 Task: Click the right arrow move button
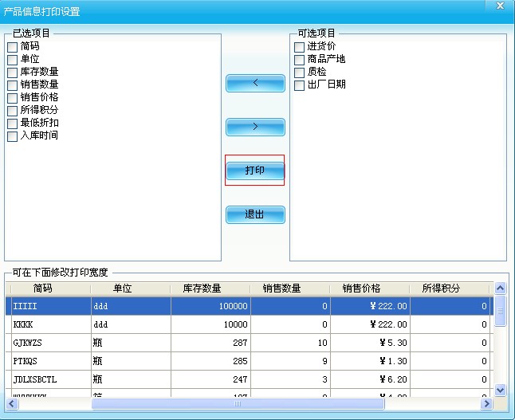(255, 127)
